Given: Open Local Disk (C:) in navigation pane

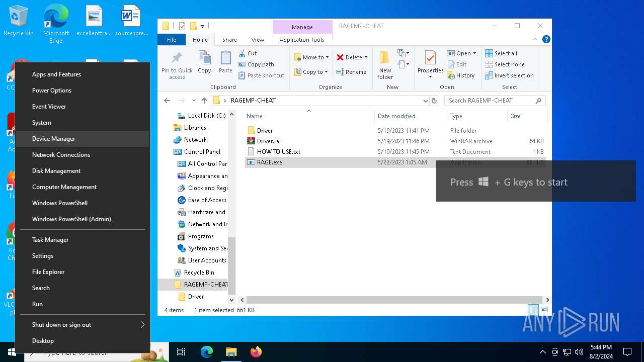Looking at the screenshot, I should tap(202, 115).
